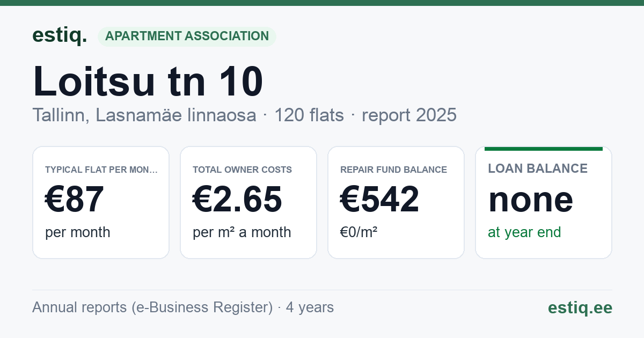Open the Typical flat per month card
The image size is (644, 338).
pos(101,202)
